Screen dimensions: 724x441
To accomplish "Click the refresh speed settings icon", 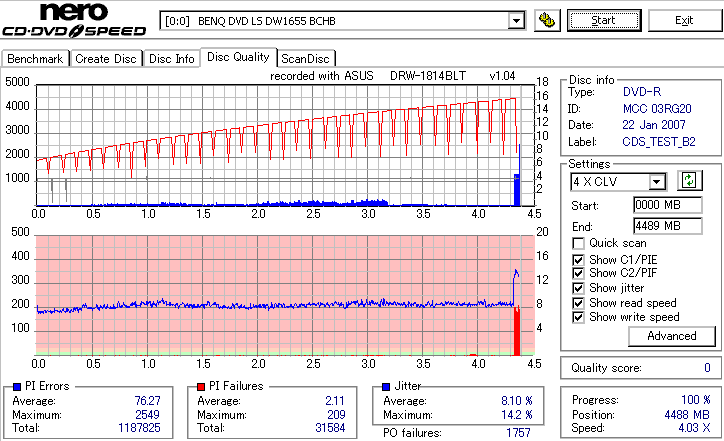I will click(689, 180).
